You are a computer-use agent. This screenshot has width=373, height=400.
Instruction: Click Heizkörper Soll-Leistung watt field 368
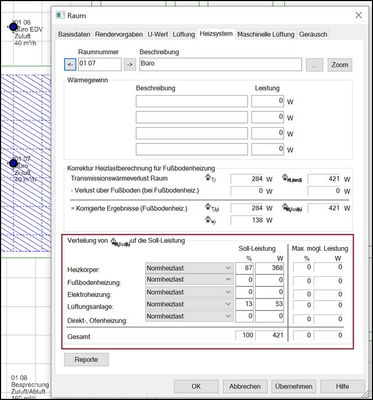[269, 268]
